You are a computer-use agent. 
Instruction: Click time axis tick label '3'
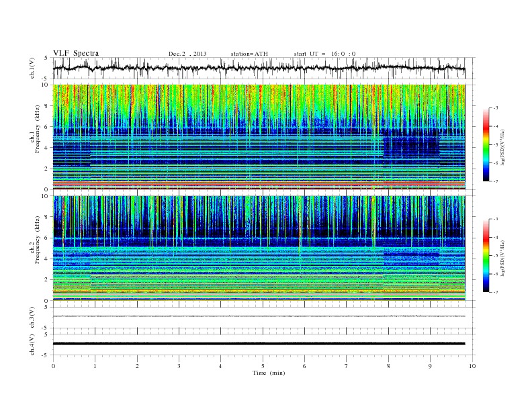[x=179, y=366]
